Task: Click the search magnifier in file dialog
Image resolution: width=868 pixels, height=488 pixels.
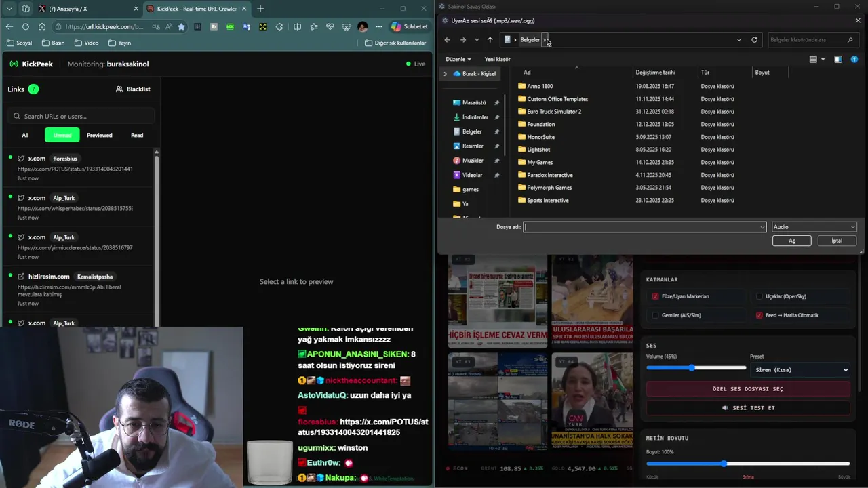Action: [850, 40]
